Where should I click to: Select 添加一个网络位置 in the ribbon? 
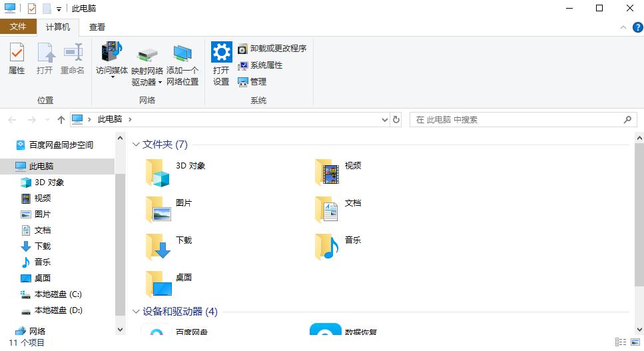coord(182,65)
